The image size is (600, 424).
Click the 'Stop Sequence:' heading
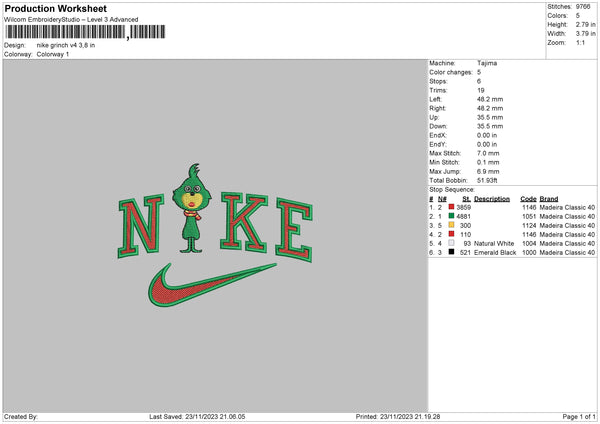pos(452,189)
